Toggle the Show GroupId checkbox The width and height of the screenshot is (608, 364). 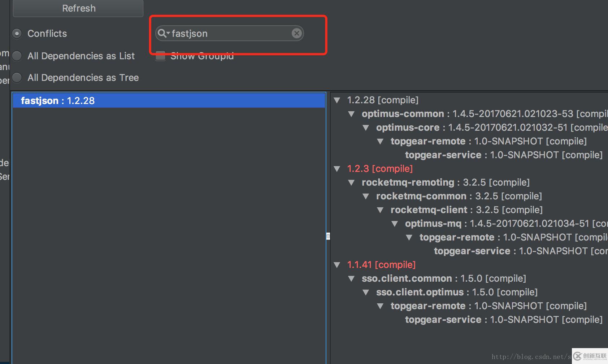click(x=160, y=56)
